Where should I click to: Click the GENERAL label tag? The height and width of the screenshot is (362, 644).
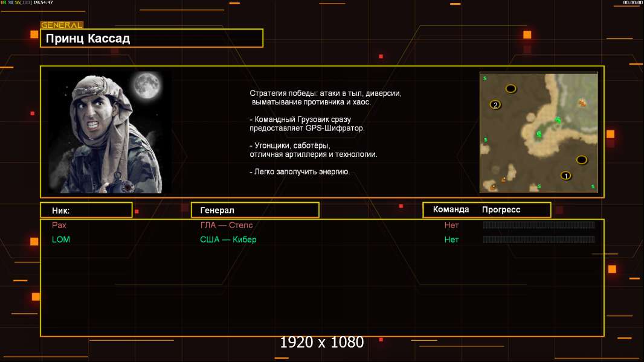point(62,25)
